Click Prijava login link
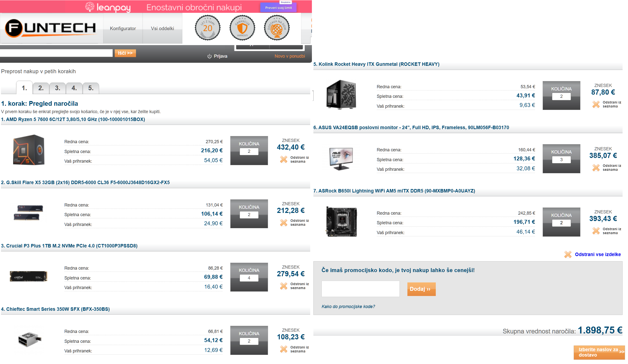The image size is (628, 364). (221, 56)
